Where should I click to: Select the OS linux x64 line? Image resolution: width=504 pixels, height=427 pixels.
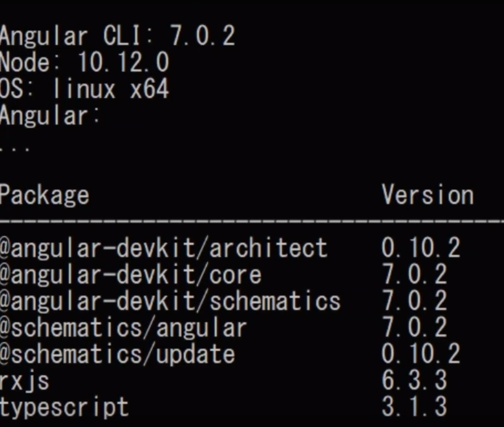84,89
